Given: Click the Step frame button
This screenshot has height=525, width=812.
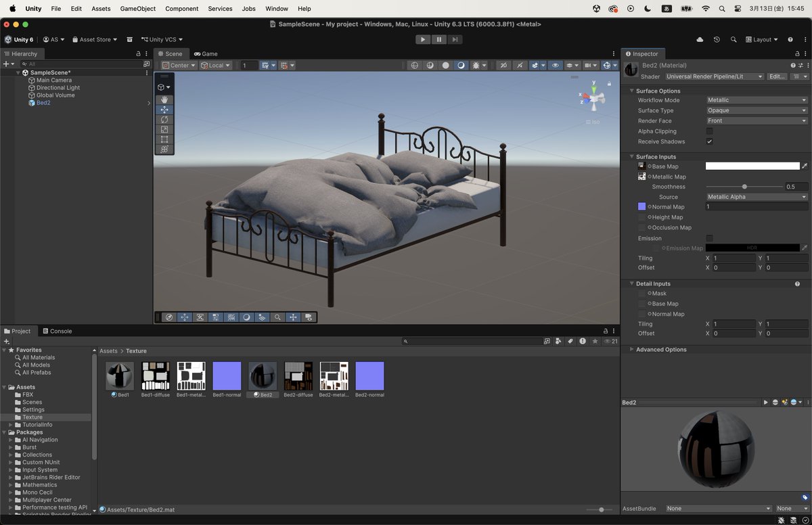Looking at the screenshot, I should tap(455, 39).
